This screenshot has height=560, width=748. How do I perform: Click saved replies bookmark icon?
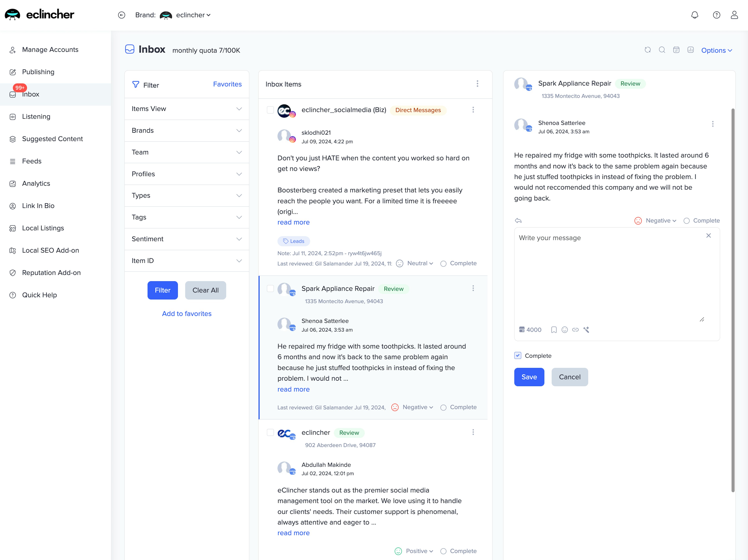pos(554,330)
